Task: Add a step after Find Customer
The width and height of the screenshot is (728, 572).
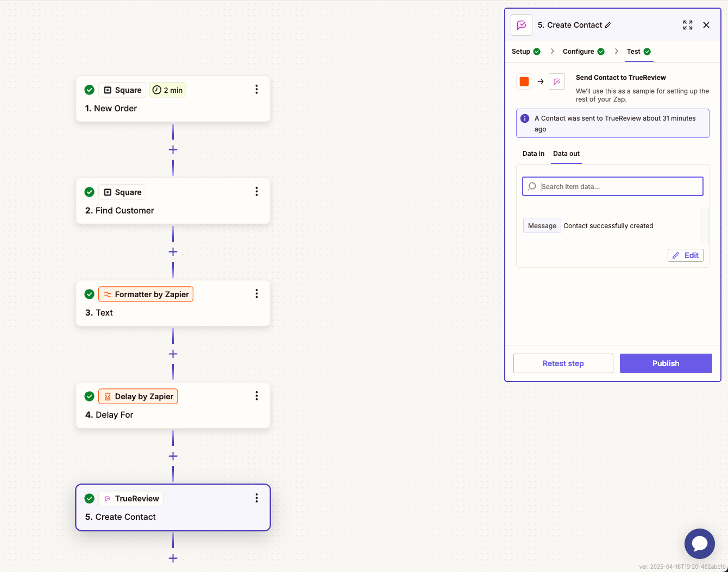Action: (x=173, y=252)
